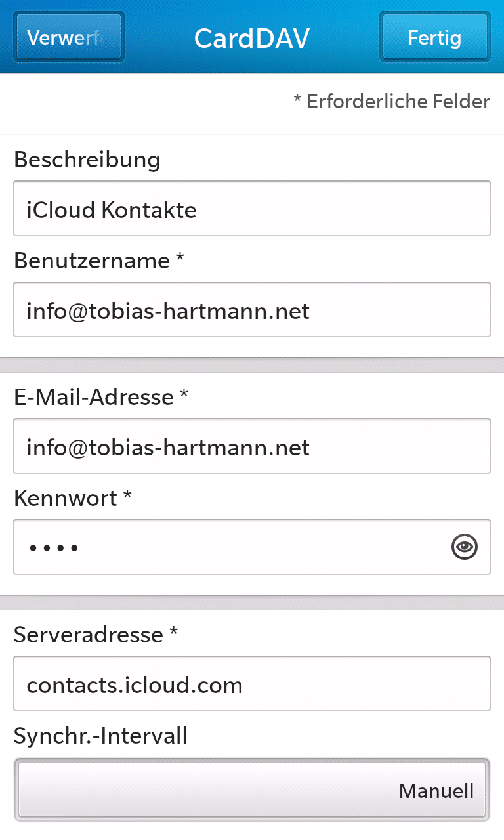Screen dimensions: 504x840
Task: Click the gray divider above Serveradresse
Action: coord(252,603)
